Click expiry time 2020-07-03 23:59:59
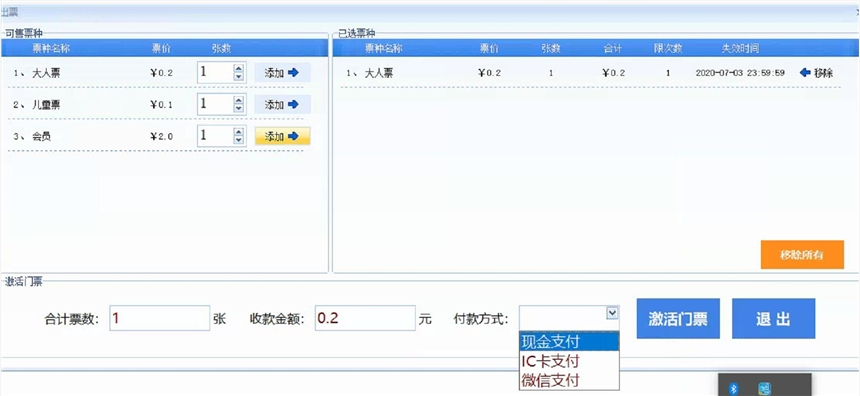The width and height of the screenshot is (860, 396). point(740,73)
